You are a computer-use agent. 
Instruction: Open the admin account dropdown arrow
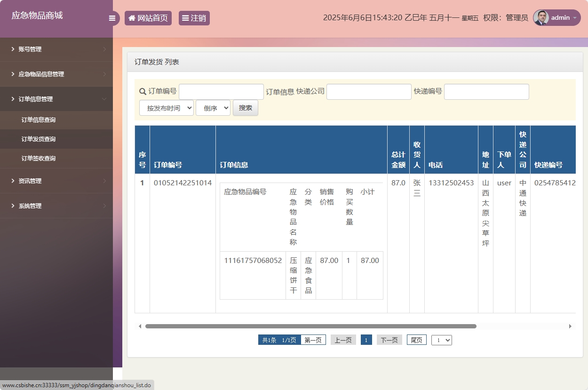pos(574,18)
